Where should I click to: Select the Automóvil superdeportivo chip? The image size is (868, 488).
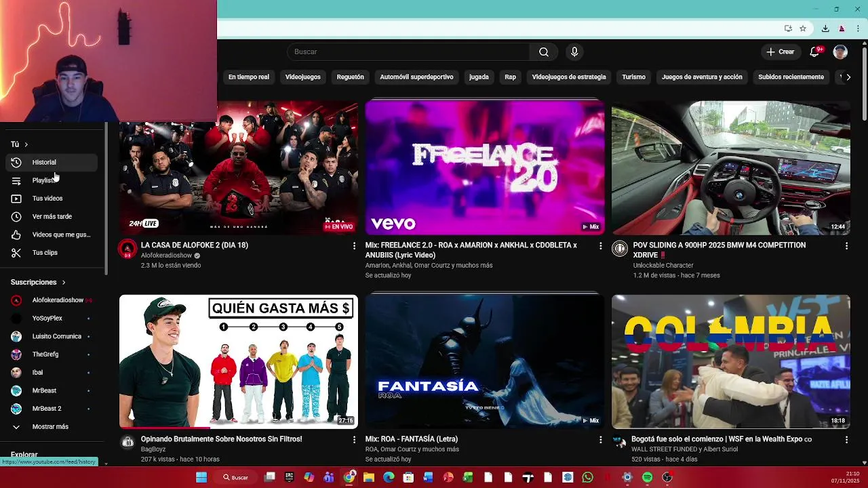[x=416, y=77]
